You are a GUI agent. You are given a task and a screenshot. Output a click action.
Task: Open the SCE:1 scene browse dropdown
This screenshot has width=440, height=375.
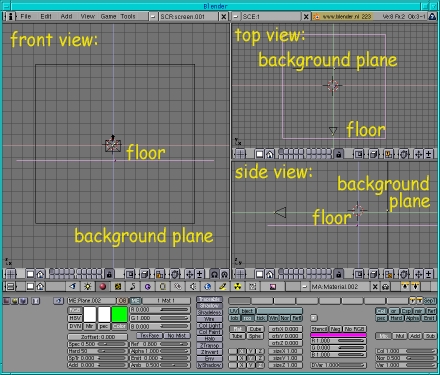(x=236, y=16)
